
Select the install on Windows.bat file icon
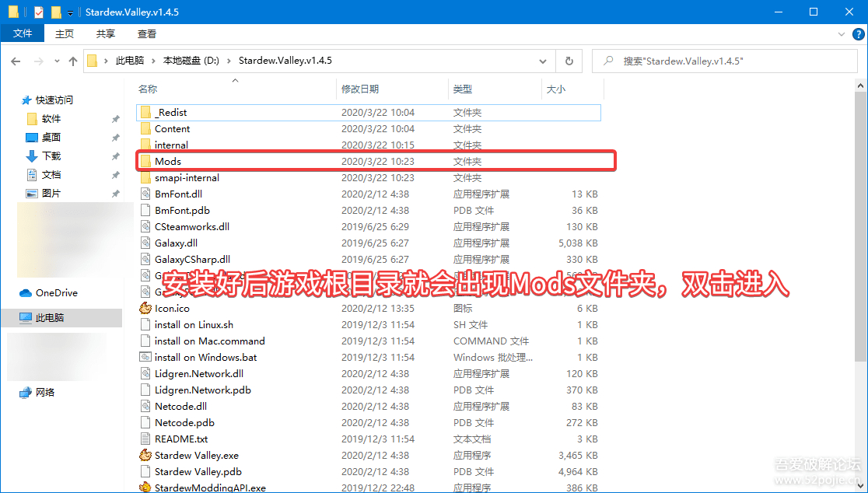[145, 357]
